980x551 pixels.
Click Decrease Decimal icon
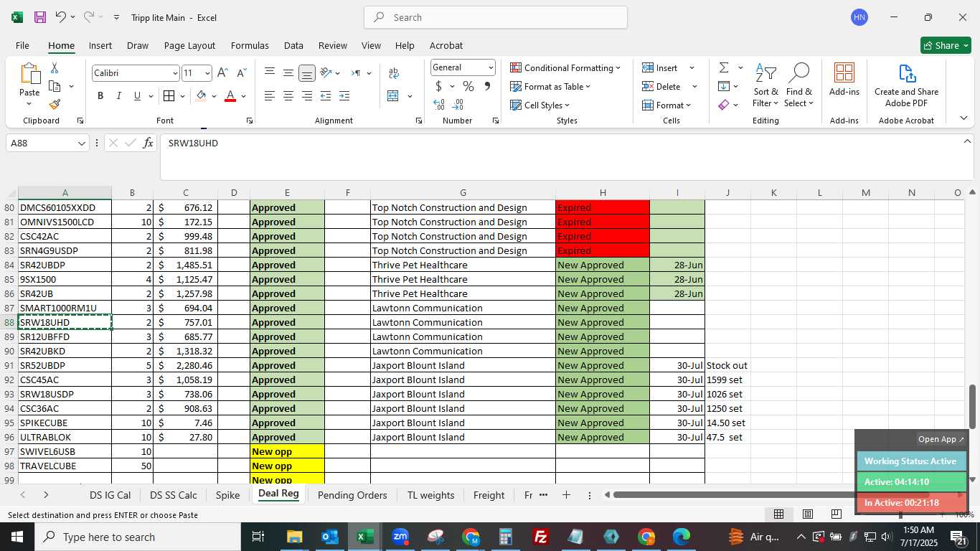coord(458,105)
